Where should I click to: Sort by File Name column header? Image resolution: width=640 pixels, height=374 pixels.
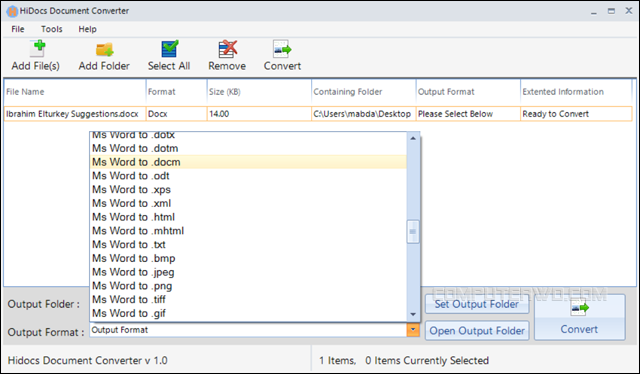click(75, 92)
